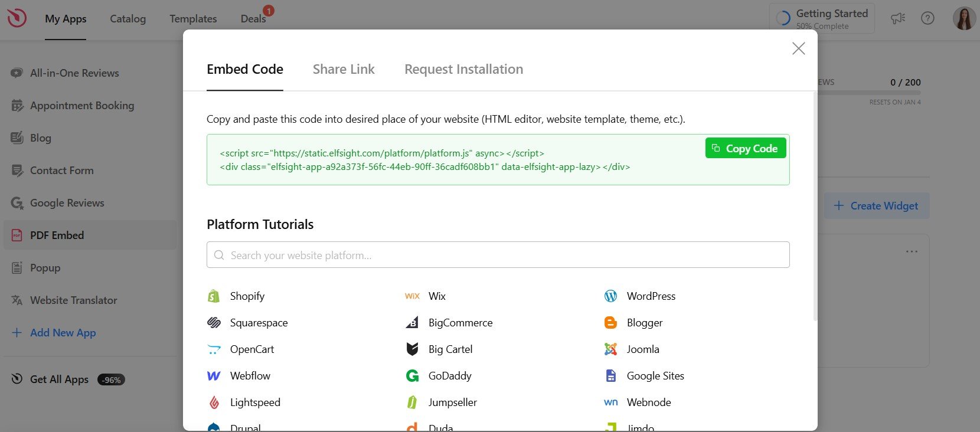Click the Jumpseller platform icon
Screen dimensions: 980x432
pyautogui.click(x=412, y=402)
